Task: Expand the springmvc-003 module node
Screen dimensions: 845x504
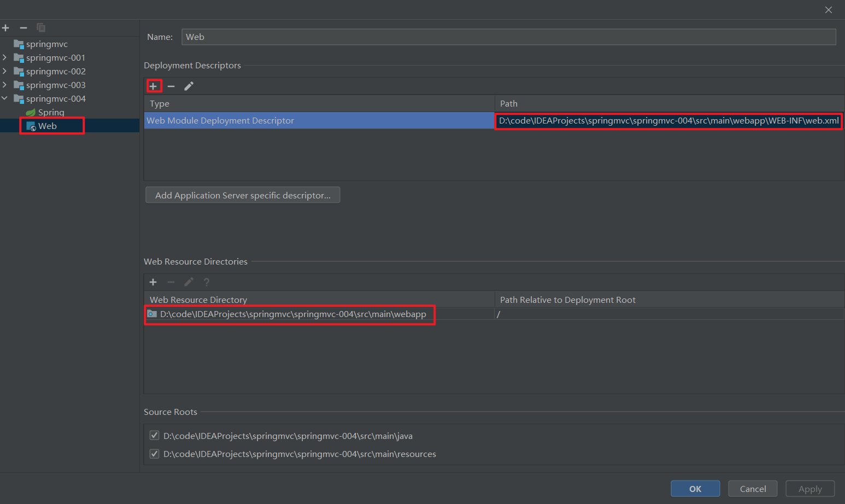Action: click(5, 85)
